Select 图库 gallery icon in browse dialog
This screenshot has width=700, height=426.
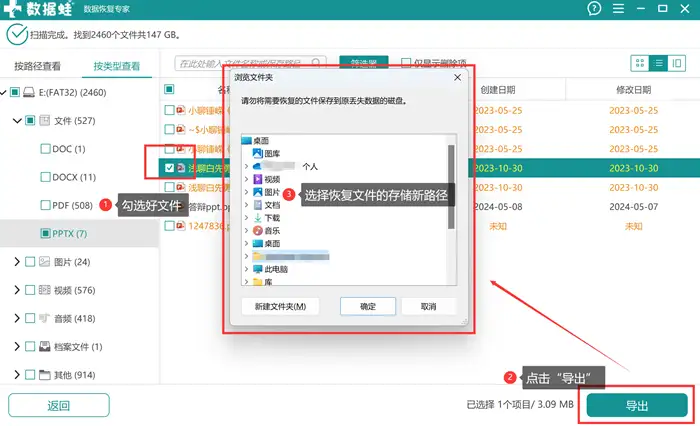coord(258,153)
